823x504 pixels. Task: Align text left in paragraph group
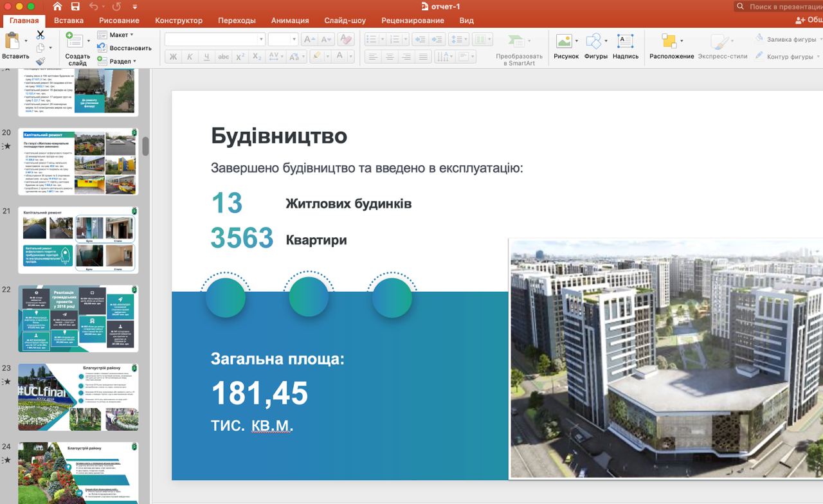coord(373,57)
